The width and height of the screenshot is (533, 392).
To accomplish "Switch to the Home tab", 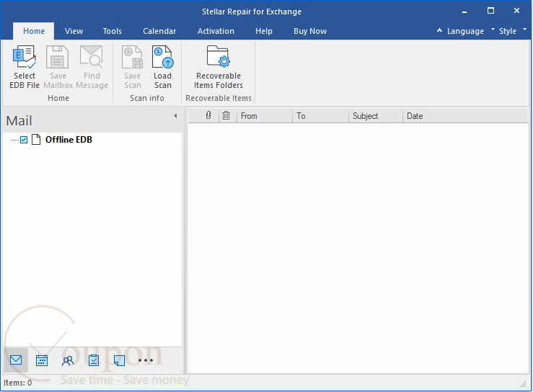I will click(x=34, y=31).
